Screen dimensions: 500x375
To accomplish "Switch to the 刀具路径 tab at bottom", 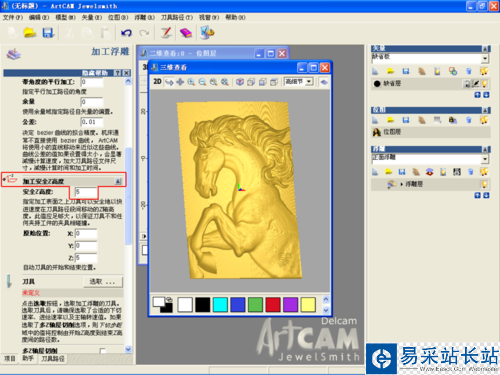I will [x=53, y=359].
